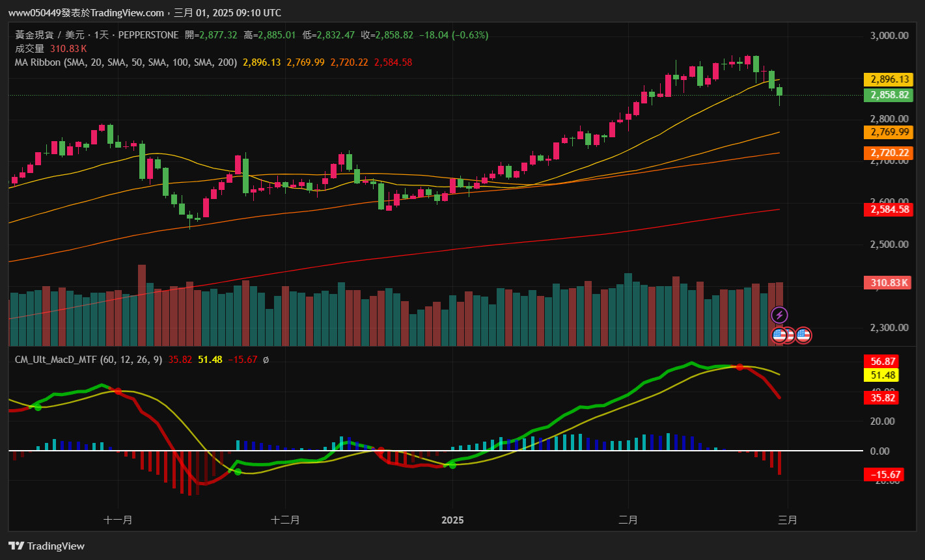The width and height of the screenshot is (925, 560).
Task: Click the 二月 time axis label
Action: pos(628,520)
